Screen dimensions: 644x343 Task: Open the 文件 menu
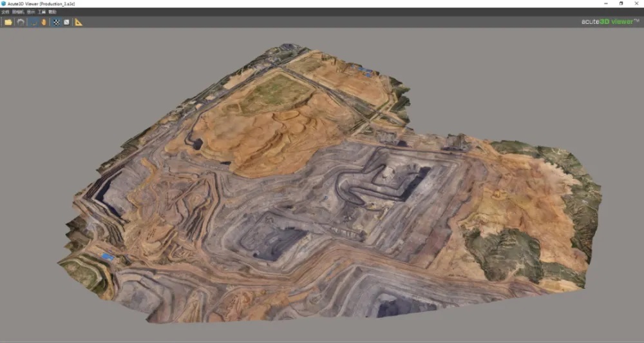pos(5,12)
